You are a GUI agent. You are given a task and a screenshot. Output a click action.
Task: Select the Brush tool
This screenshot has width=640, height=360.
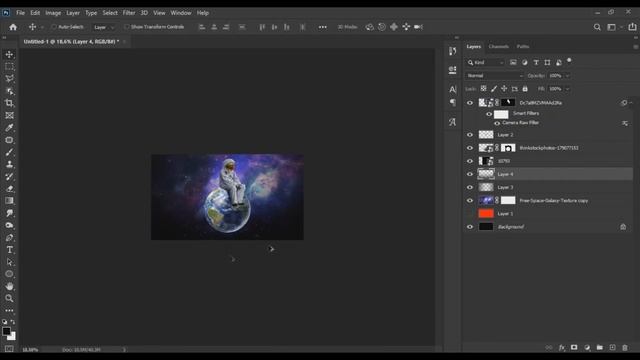(9, 152)
